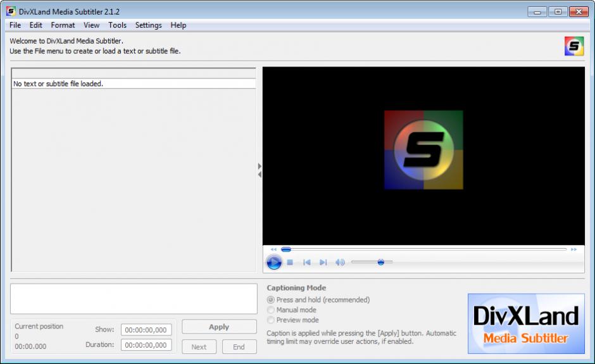The image size is (595, 364).
Task: Click the '00:00.000' position value
Action: pyautogui.click(x=30, y=346)
